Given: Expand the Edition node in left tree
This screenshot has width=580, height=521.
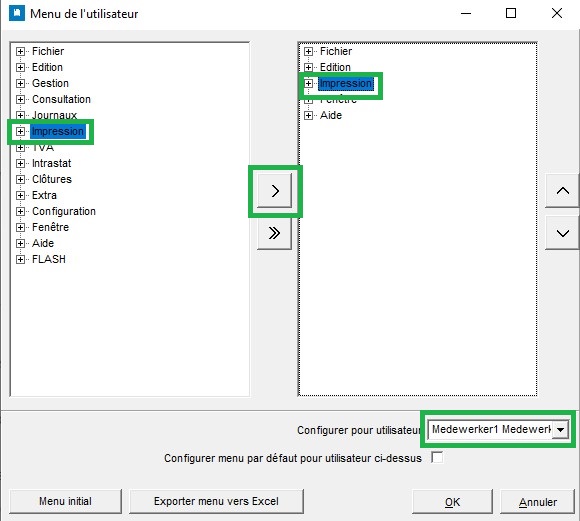Looking at the screenshot, I should (x=20, y=67).
